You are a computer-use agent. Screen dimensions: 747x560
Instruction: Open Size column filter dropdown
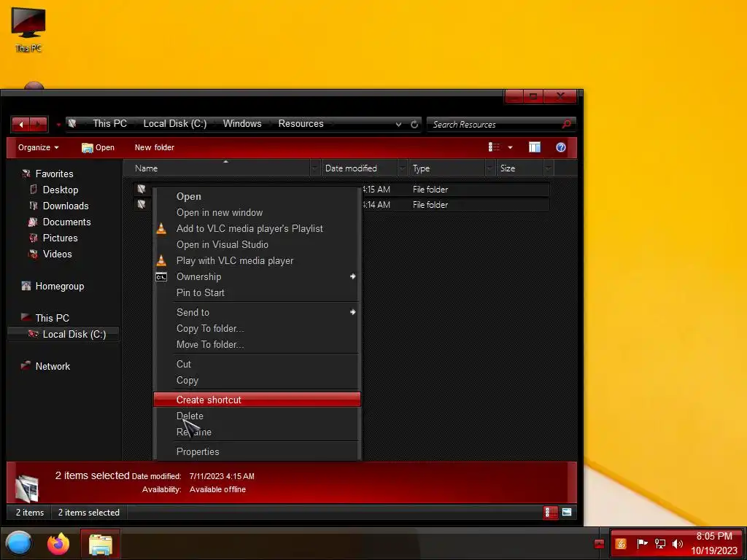tap(549, 168)
